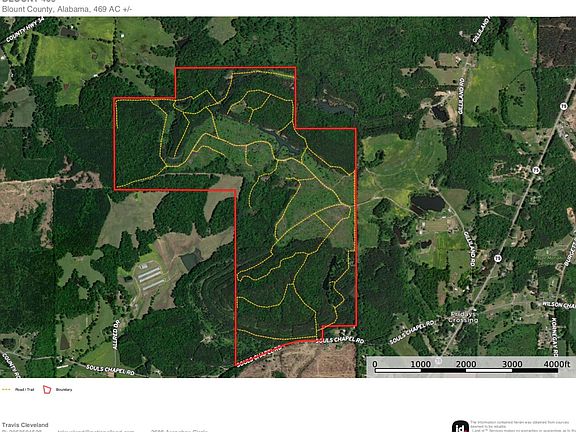Image resolution: width=576 pixels, height=432 pixels.
Task: Click the yellow dashed Road / Trail legend symbol
Action: click(6, 389)
